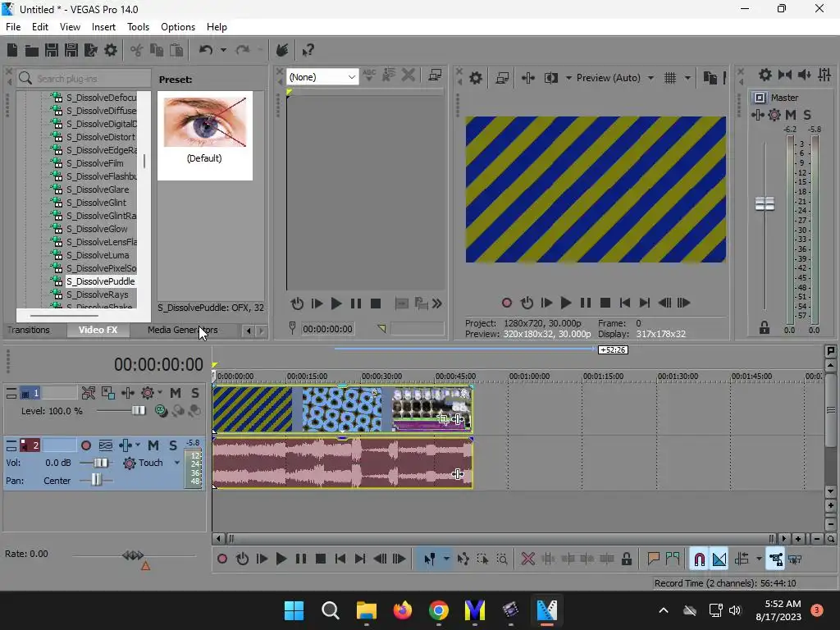
Task: Adjust audio track 2 Vol slider
Action: (100, 463)
